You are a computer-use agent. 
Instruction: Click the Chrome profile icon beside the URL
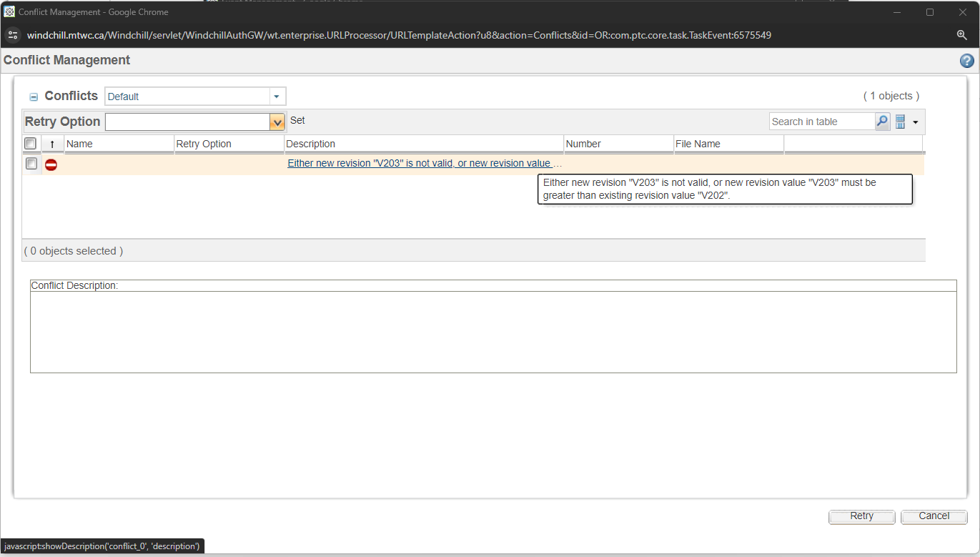13,34
